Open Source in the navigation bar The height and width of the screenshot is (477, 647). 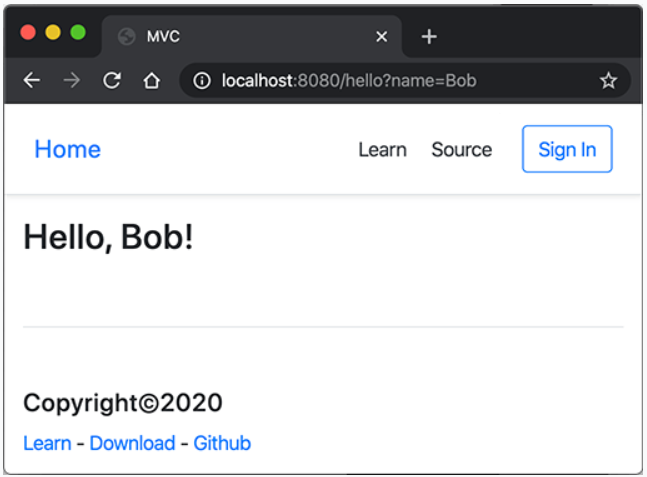click(x=462, y=150)
